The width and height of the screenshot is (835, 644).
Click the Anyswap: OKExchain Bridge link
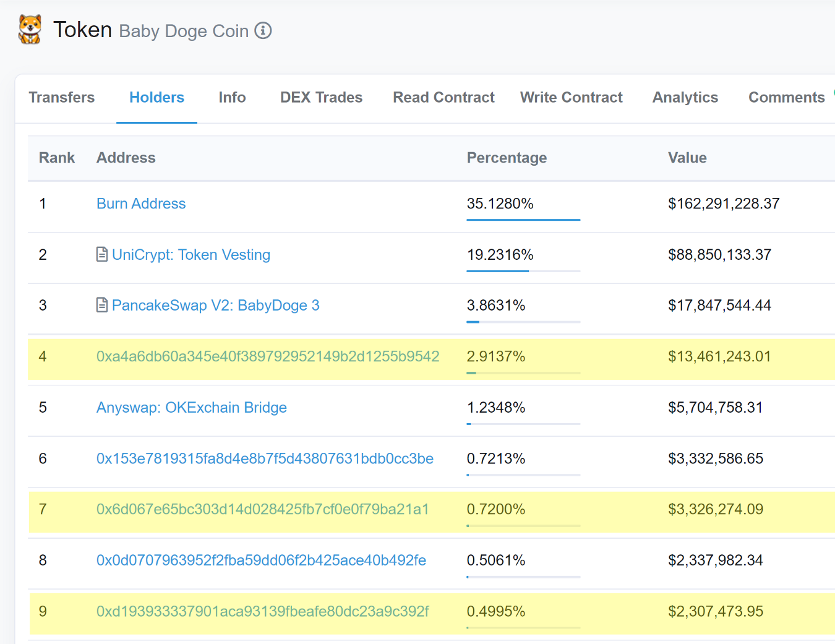click(192, 408)
